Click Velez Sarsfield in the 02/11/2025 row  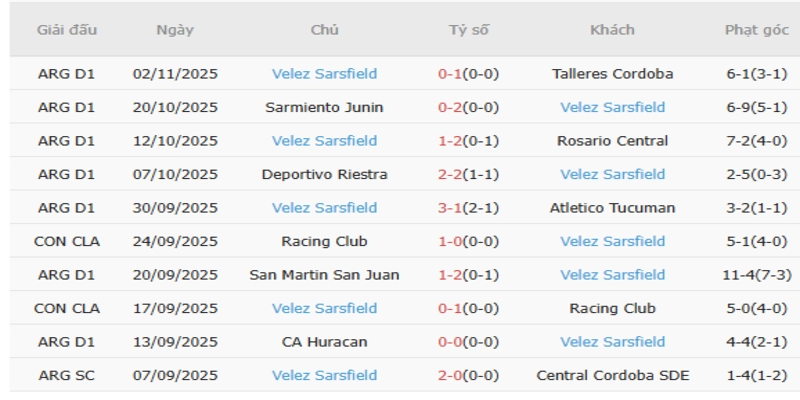pos(324,74)
